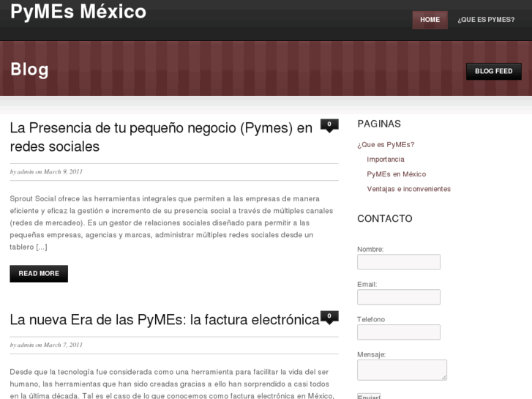Open post 'La Presencia de tu pequeño negocio'
Image resolution: width=532 pixels, height=399 pixels.
pyautogui.click(x=161, y=137)
